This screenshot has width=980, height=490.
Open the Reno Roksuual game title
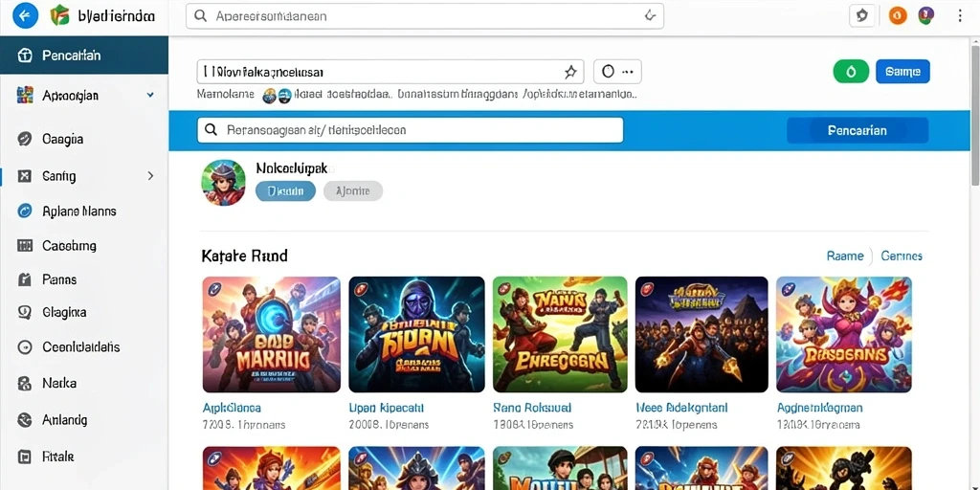pos(532,408)
